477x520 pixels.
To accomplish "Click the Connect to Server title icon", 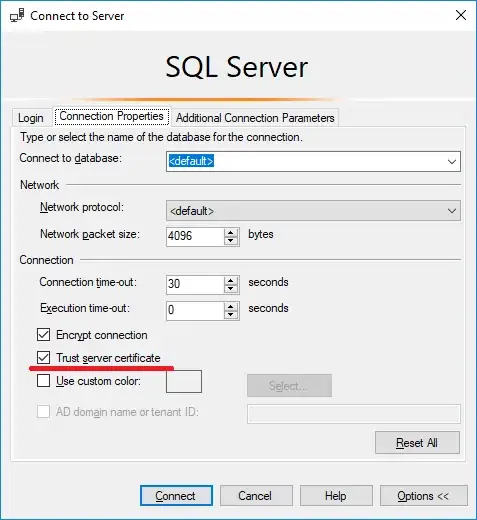I will (17, 15).
